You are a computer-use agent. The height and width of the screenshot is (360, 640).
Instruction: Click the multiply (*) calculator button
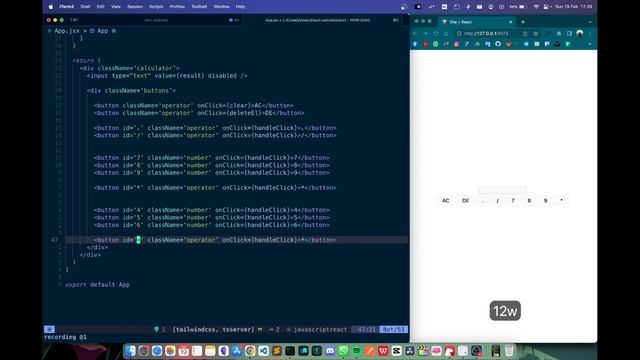pyautogui.click(x=562, y=200)
